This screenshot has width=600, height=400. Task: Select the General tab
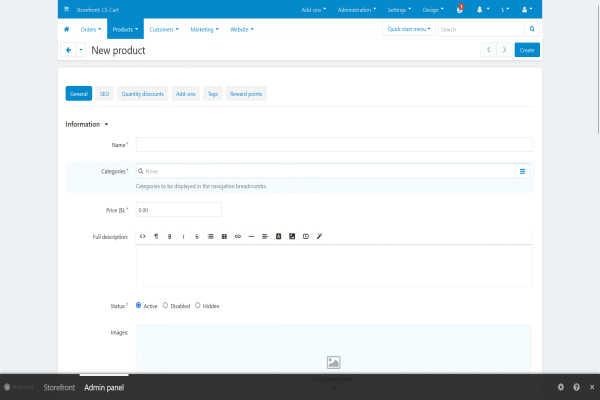tap(79, 94)
